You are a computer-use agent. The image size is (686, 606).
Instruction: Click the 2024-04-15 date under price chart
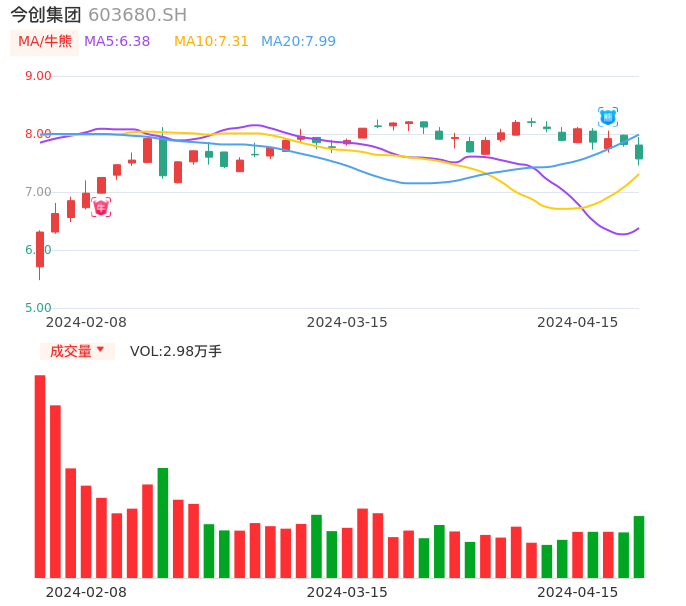click(578, 322)
